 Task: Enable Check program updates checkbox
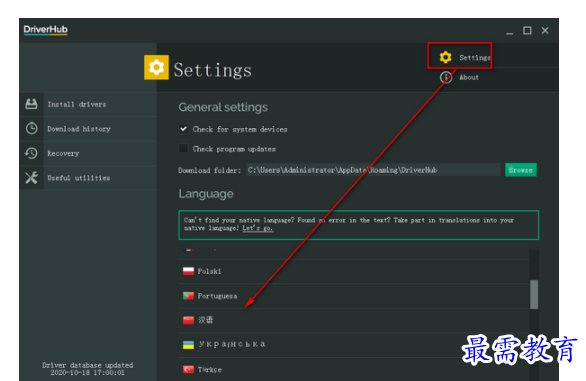183,148
